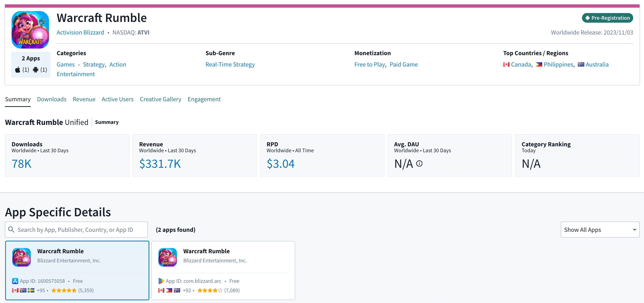Click the five-star rating on iOS card

[64, 290]
